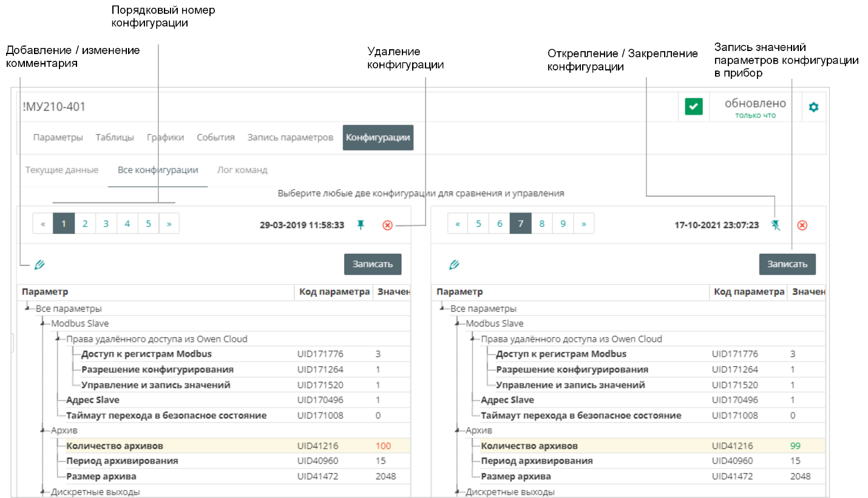Click the unpin icon on right configuration
The height and width of the screenshot is (498, 868).
point(775,225)
